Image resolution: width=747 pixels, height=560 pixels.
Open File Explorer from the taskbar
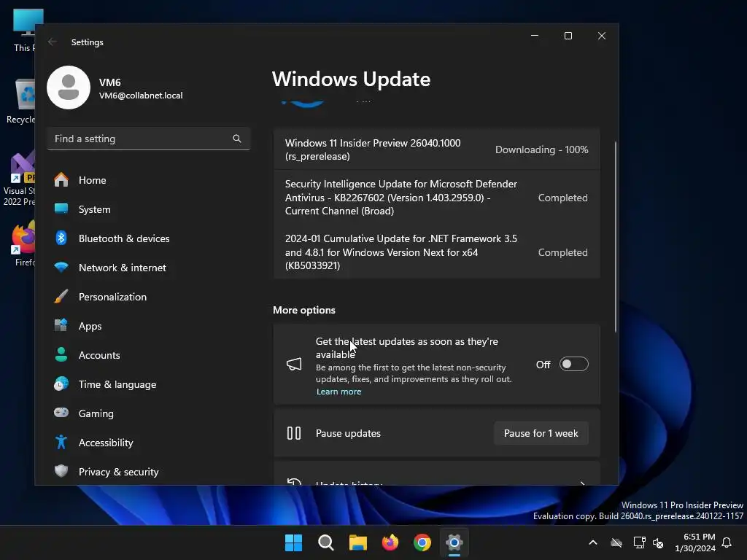coord(357,542)
